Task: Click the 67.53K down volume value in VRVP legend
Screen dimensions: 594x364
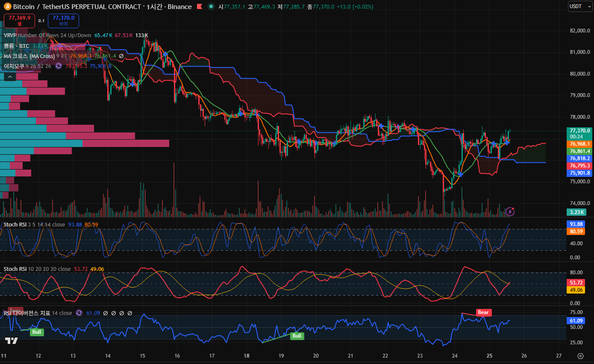Action: coord(124,35)
